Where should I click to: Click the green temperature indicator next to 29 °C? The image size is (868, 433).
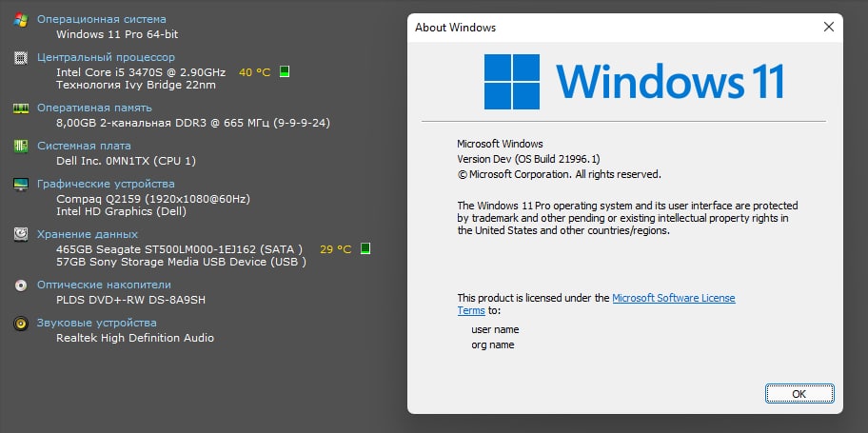(365, 248)
